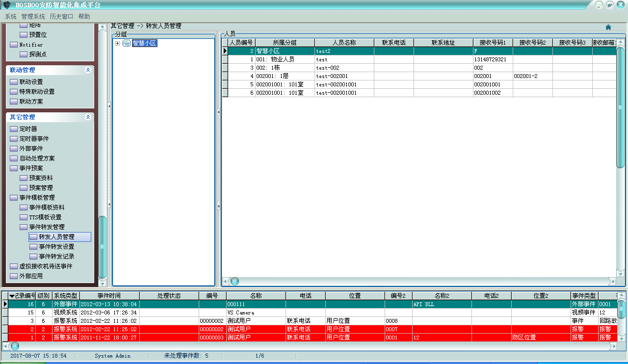Viewport: 628px width, 364px height.
Task: Open the 管理系统 menu
Action: [33, 17]
